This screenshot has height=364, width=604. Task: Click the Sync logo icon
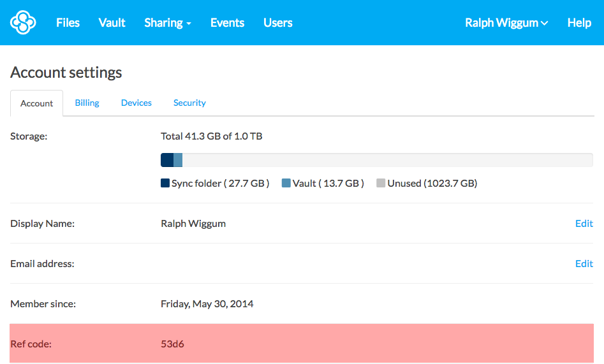tap(23, 23)
